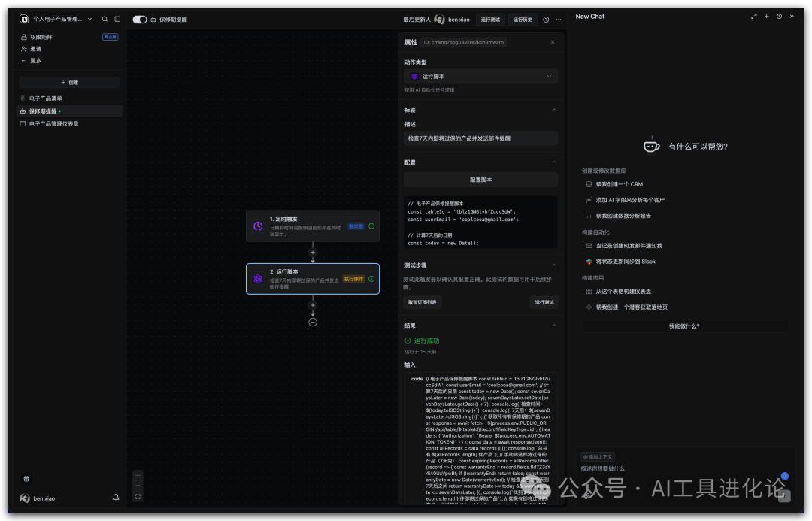Start a new chat with the plus icon
The height and width of the screenshot is (521, 812).
[x=766, y=16]
